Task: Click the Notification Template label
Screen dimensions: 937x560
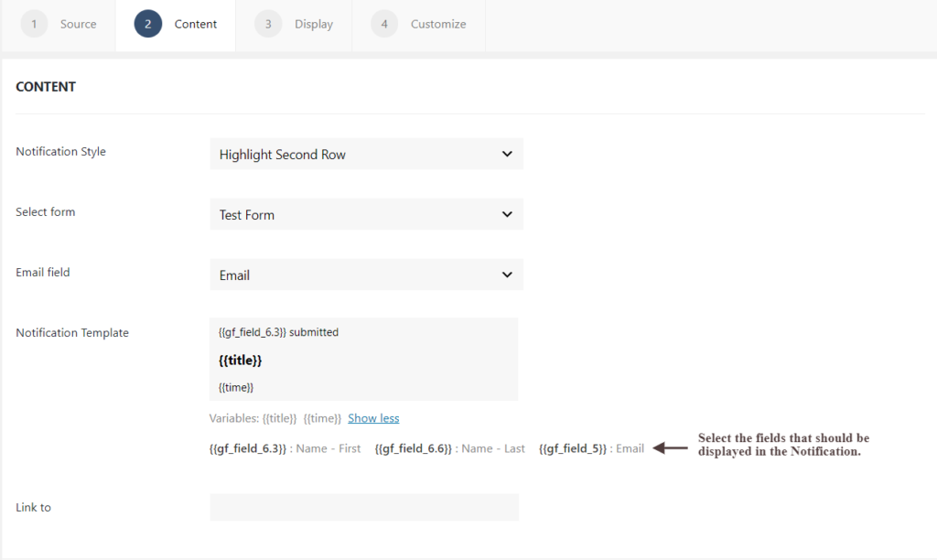Action: pos(72,333)
